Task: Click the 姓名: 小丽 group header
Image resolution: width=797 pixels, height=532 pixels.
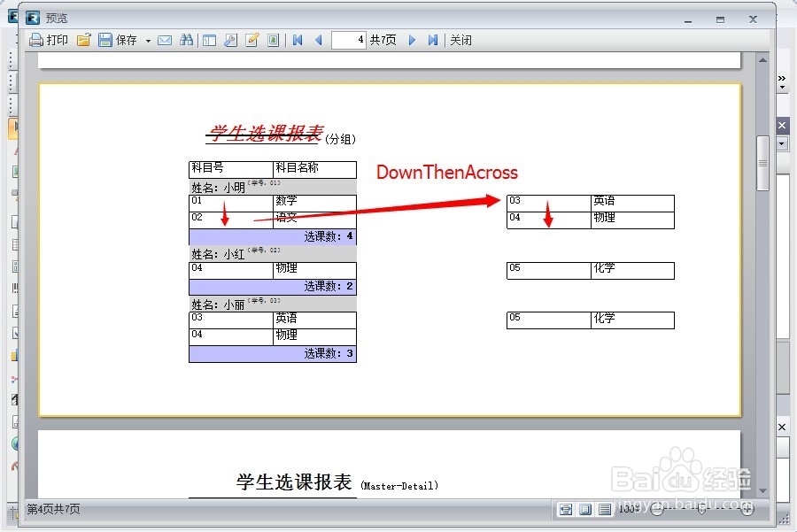Action: (273, 304)
